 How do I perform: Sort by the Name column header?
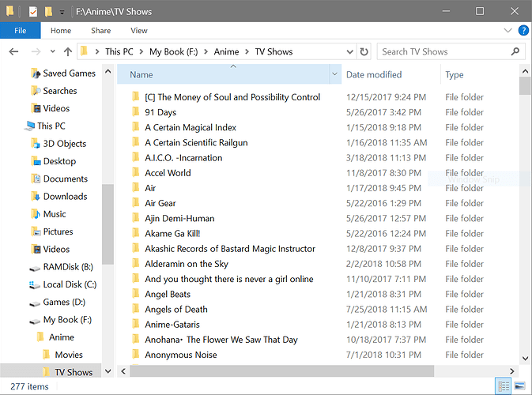coord(224,74)
